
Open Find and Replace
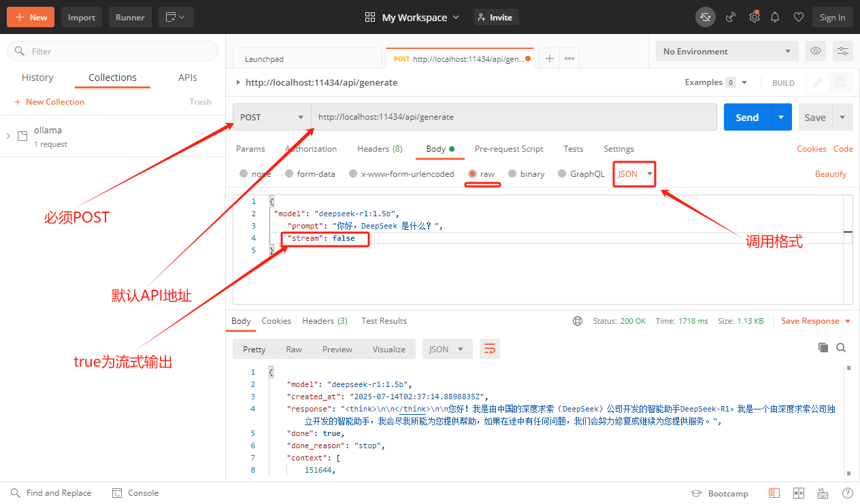(x=51, y=493)
